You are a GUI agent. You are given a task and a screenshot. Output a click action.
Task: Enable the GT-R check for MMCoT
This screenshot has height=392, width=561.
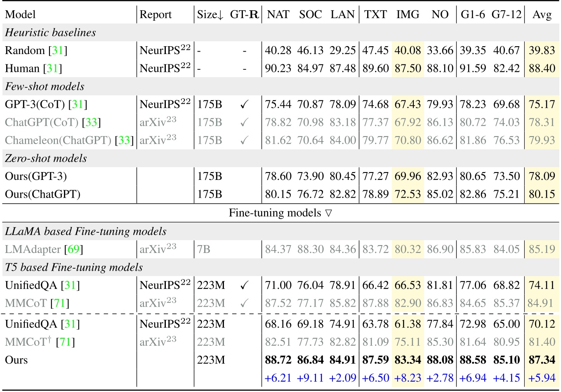tap(245, 303)
